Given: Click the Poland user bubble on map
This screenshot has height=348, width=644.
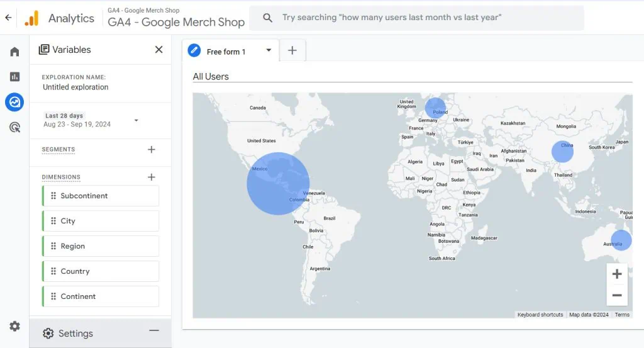Looking at the screenshot, I should pos(435,108).
